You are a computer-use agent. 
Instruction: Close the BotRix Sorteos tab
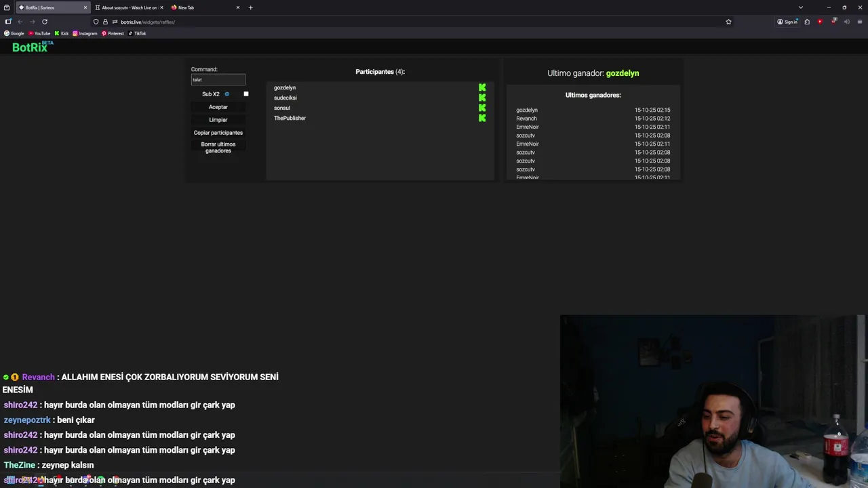click(x=85, y=7)
